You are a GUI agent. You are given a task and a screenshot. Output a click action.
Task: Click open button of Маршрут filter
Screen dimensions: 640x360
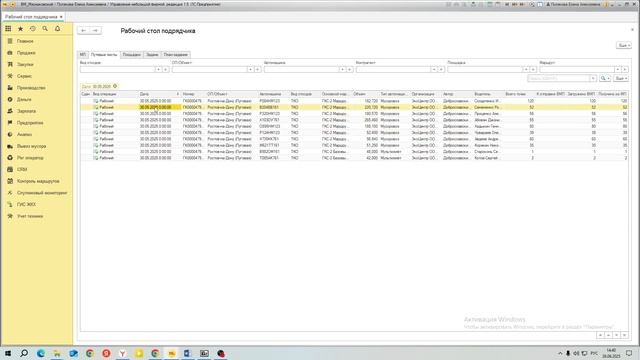point(625,69)
